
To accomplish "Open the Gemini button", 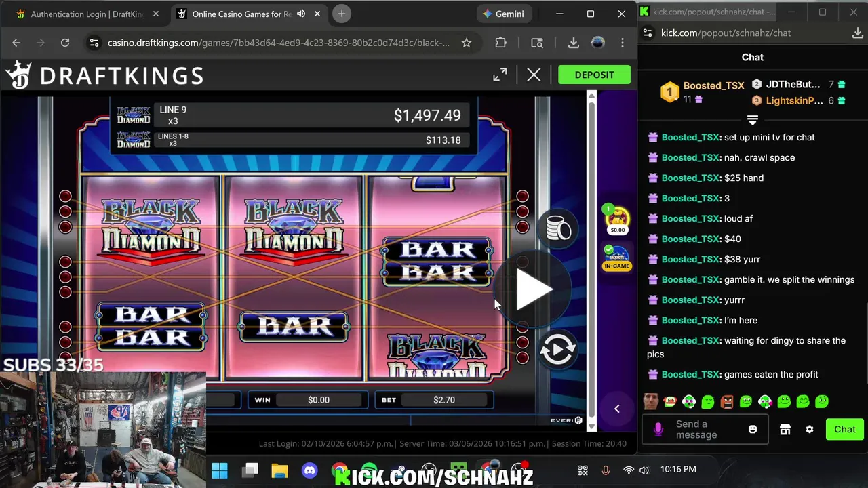I will pyautogui.click(x=503, y=14).
